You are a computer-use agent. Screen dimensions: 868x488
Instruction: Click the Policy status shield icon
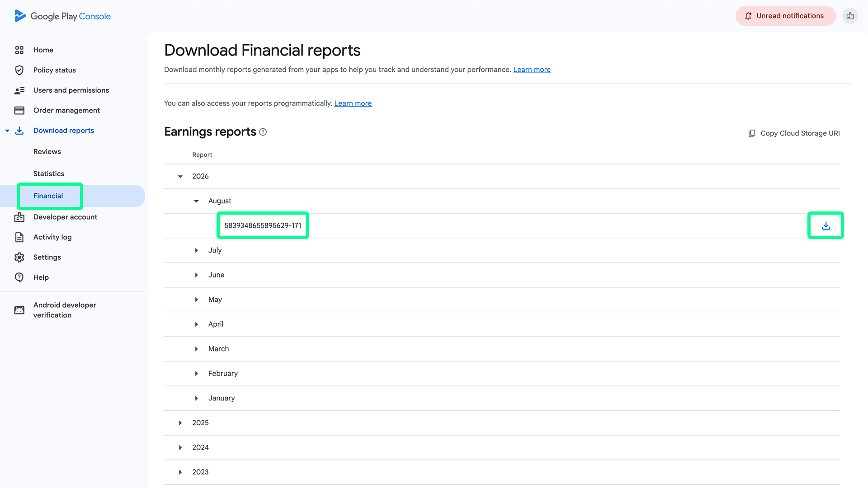pyautogui.click(x=19, y=70)
